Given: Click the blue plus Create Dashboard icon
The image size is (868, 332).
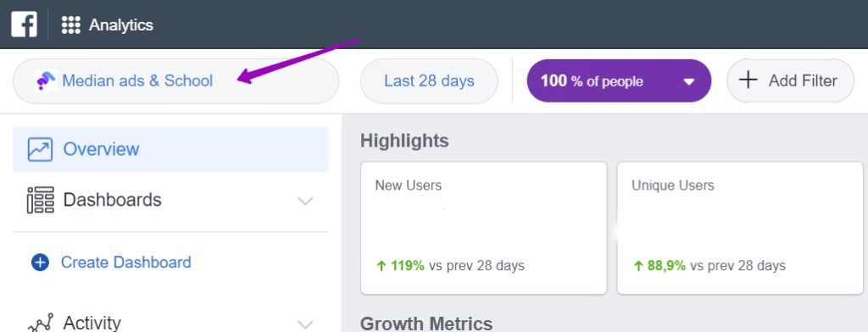Looking at the screenshot, I should click(40, 263).
